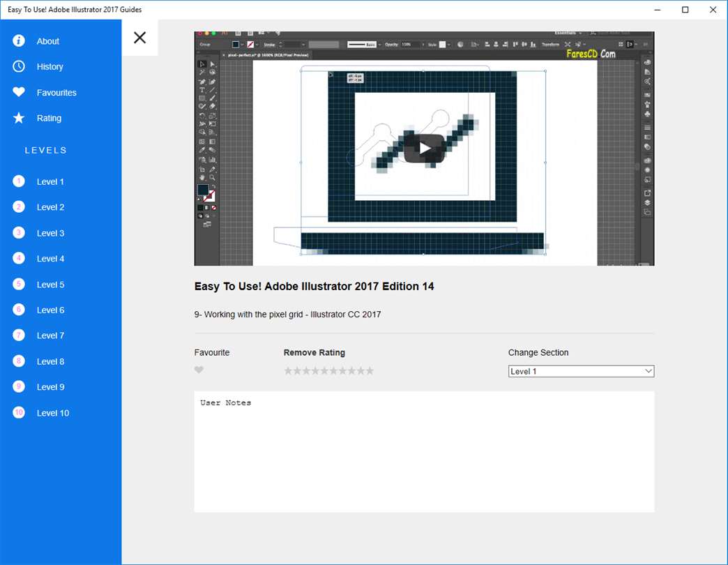Close the video detail panel with X
This screenshot has height=565, width=728.
pos(139,38)
